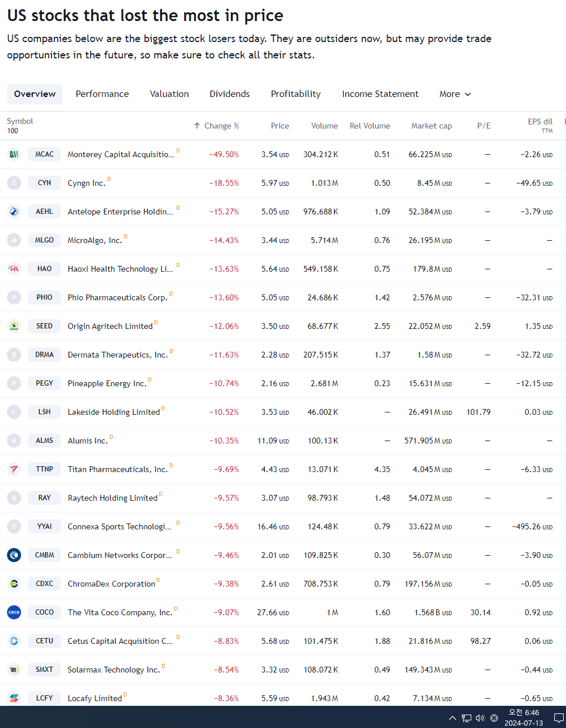Click the MLGO company logo icon

tap(14, 240)
